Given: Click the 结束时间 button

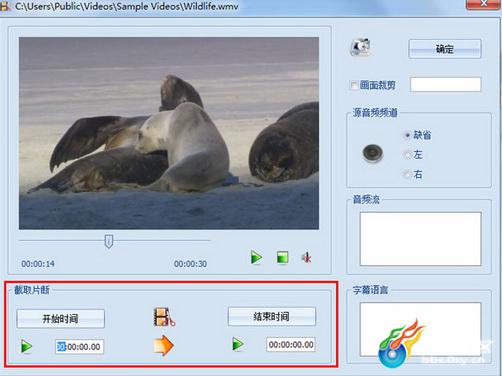Looking at the screenshot, I should point(272,316).
